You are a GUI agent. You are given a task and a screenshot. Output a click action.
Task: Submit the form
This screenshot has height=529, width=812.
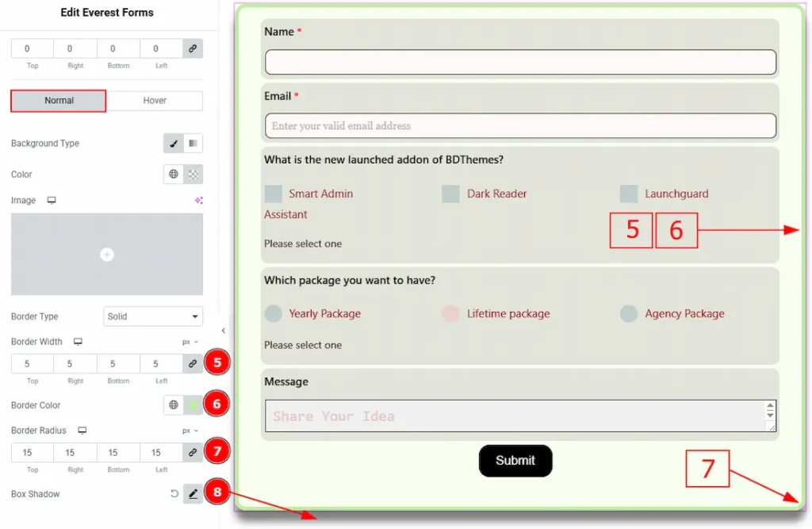(x=515, y=461)
